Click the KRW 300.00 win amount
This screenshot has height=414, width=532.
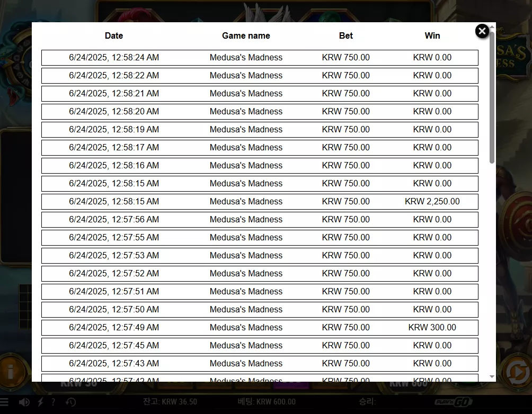pyautogui.click(x=432, y=327)
